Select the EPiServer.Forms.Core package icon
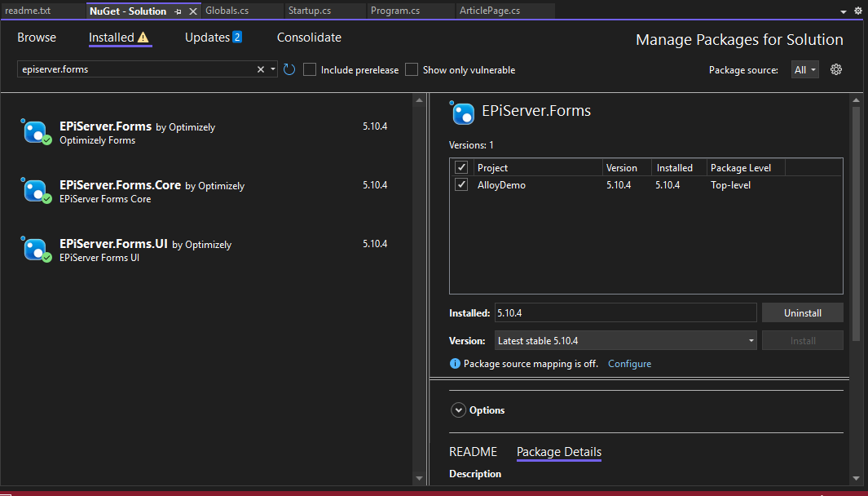Screen dimensions: 868x496 tap(37, 191)
